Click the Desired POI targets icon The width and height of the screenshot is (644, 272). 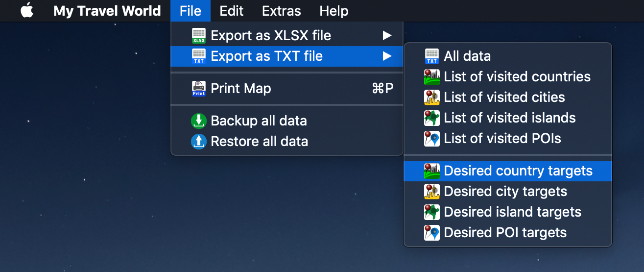[x=432, y=233]
